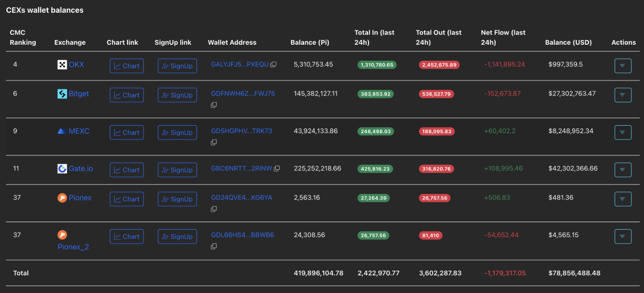
Task: Open the Chart for OKX
Action: pos(126,66)
